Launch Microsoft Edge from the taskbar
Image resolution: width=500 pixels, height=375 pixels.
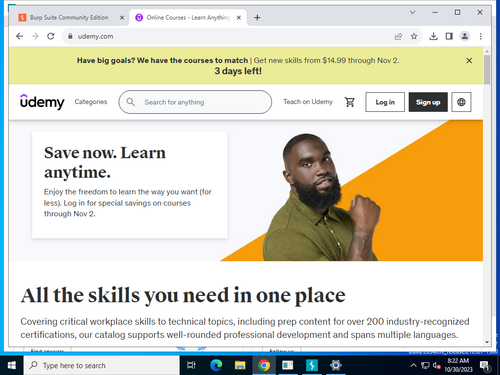tap(216, 365)
